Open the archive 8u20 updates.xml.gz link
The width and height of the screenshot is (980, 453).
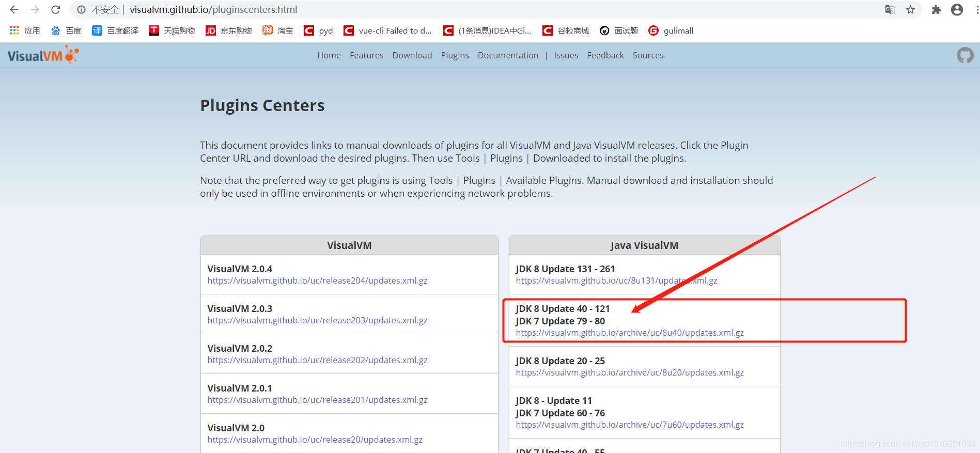pos(630,372)
